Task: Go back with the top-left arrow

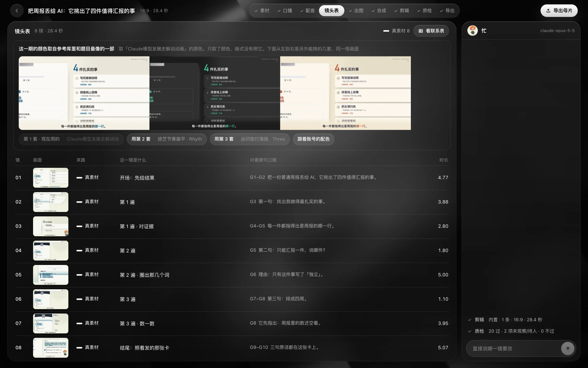Action: (x=17, y=11)
